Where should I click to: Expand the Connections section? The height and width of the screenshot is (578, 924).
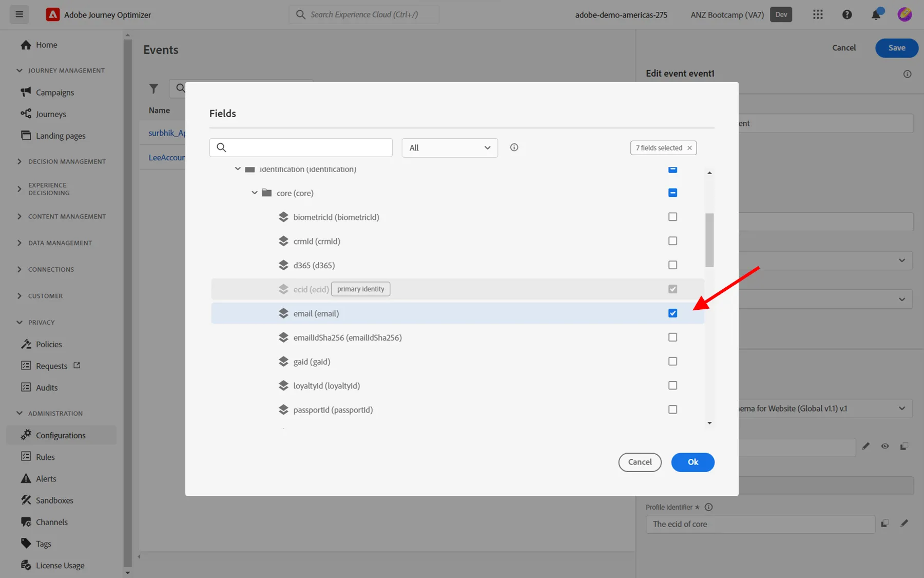pos(20,269)
